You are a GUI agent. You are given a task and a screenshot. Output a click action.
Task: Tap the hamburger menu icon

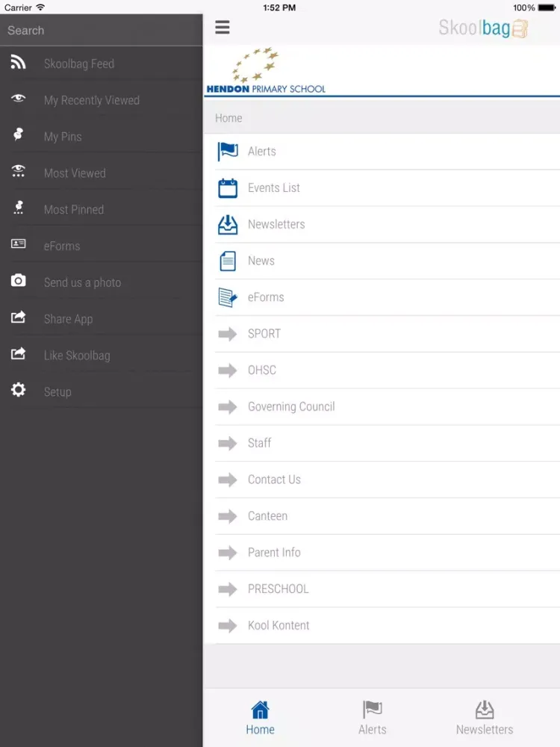(223, 27)
